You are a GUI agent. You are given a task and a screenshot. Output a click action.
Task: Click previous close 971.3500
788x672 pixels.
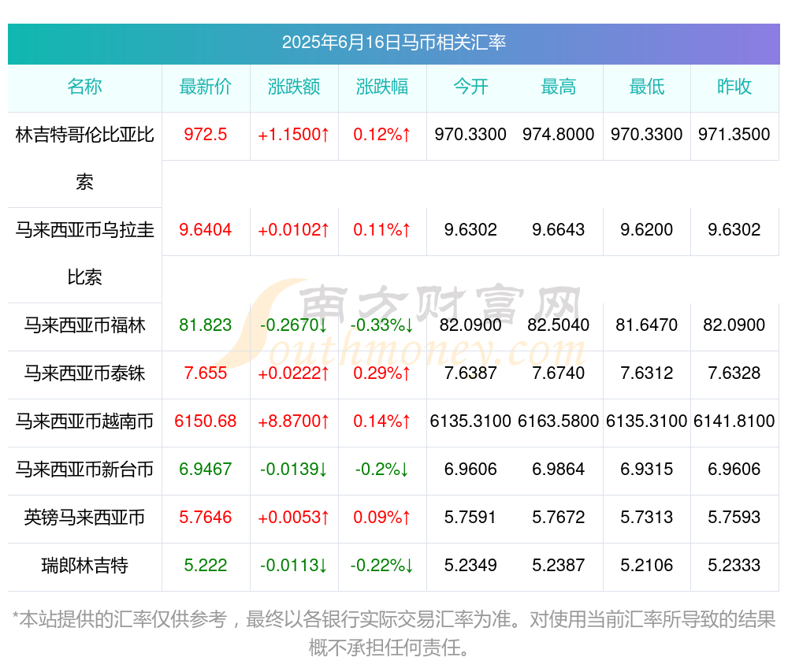[x=734, y=135]
